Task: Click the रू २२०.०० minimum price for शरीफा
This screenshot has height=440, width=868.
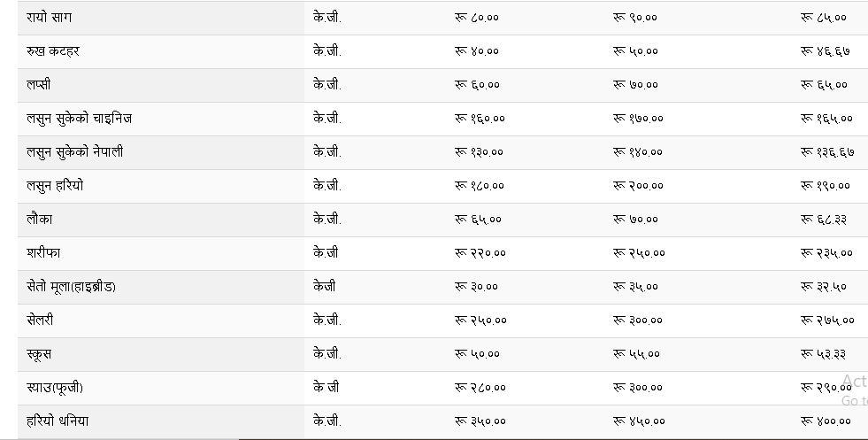Action: [480, 253]
